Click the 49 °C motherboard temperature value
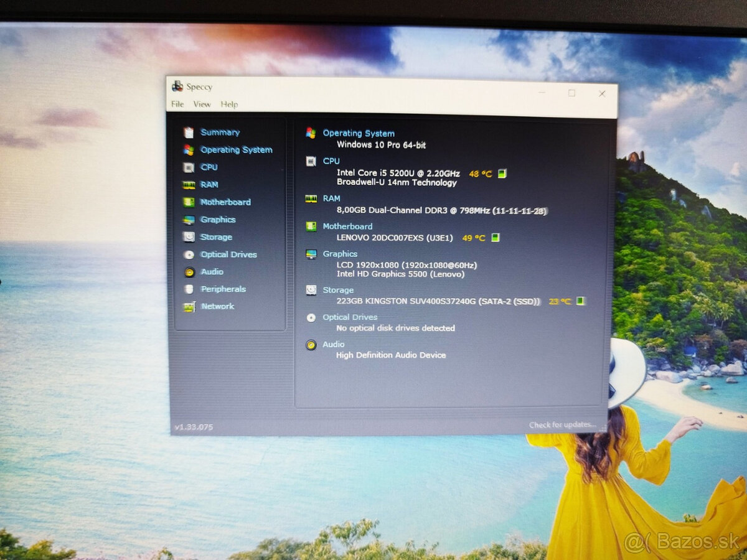The width and height of the screenshot is (747, 560). click(474, 238)
